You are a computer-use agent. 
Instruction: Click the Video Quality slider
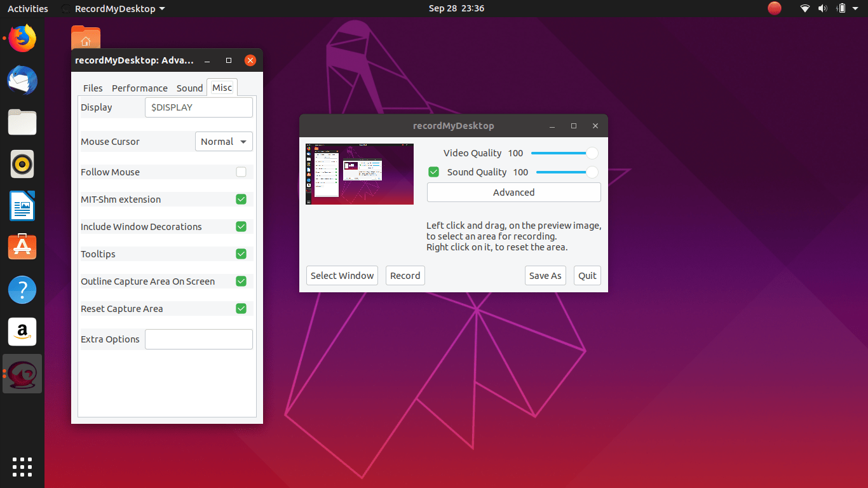(x=564, y=153)
